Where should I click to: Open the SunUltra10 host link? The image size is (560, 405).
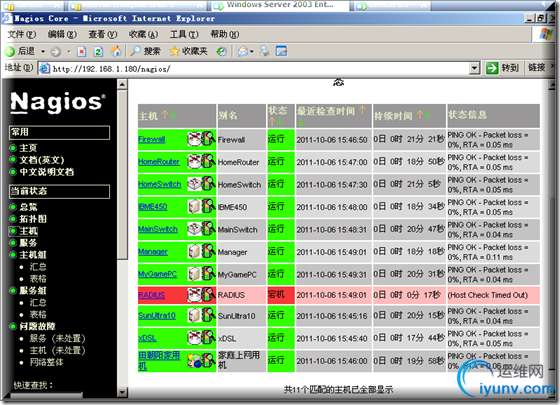(x=157, y=316)
